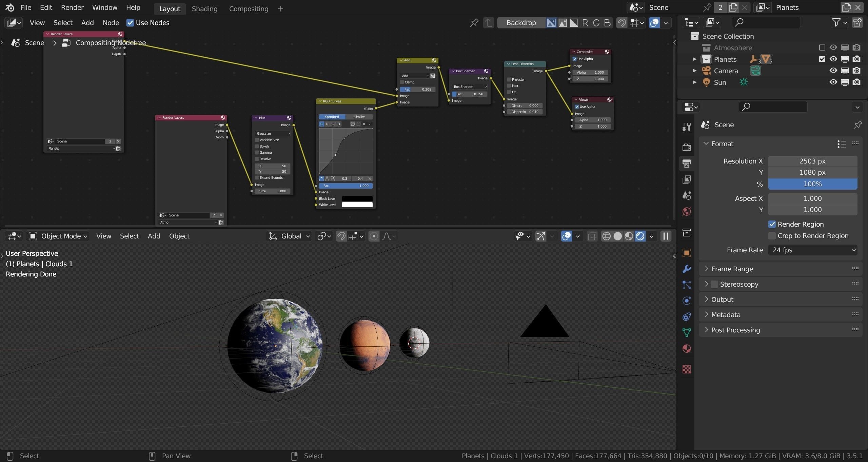868x462 pixels.
Task: Switch RGB Curves node to Filmlike
Action: (359, 116)
